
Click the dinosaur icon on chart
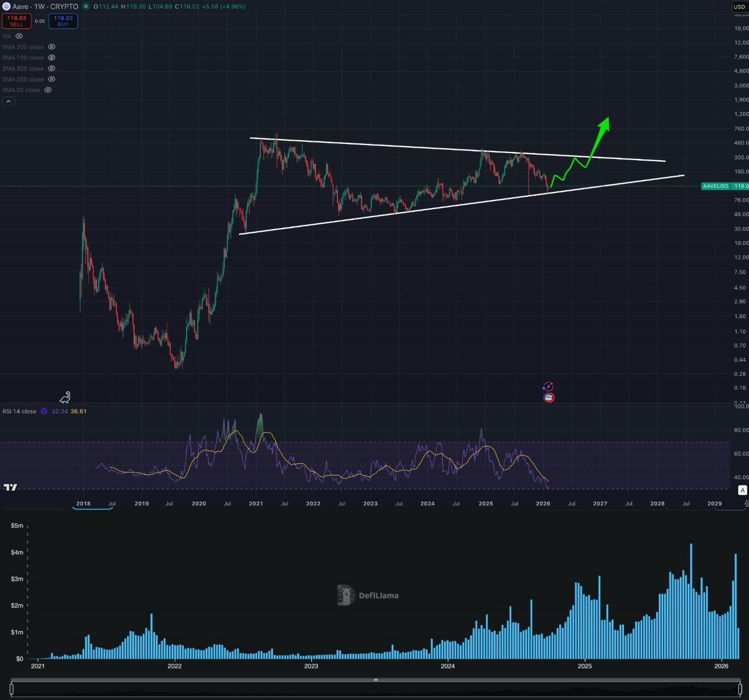[x=65, y=397]
